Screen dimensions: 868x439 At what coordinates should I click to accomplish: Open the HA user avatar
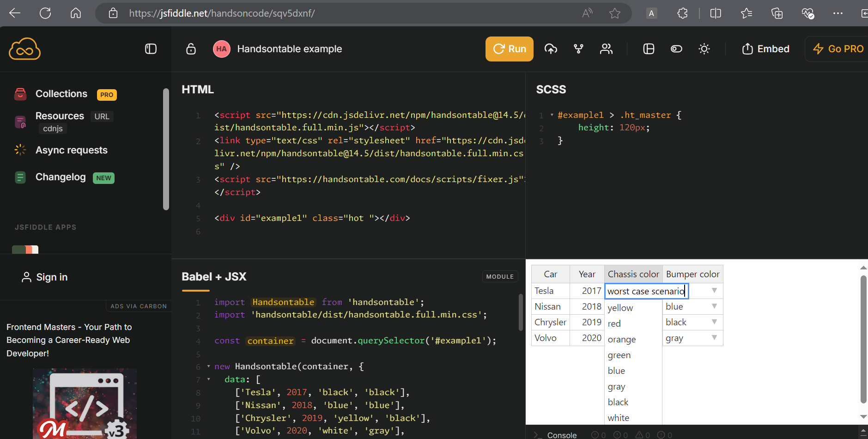click(222, 49)
